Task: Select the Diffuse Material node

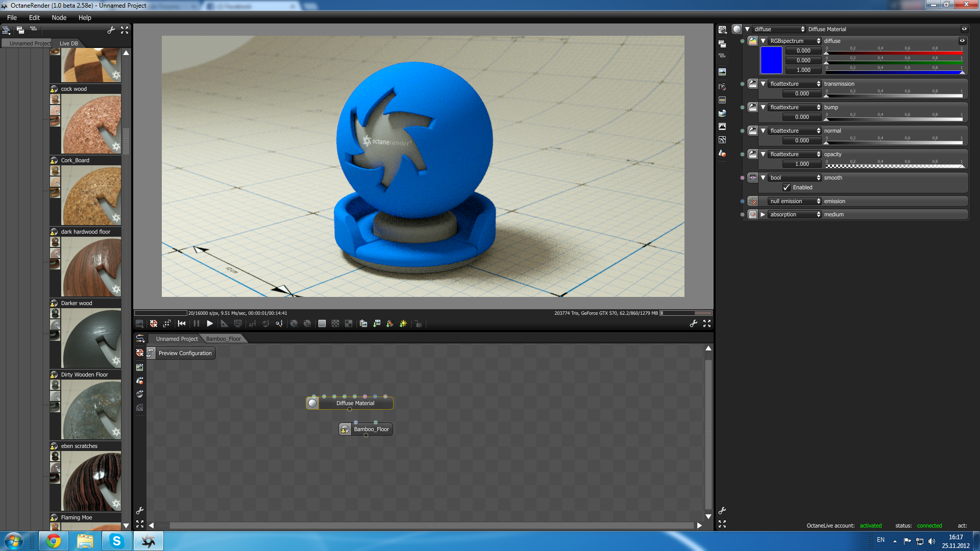Action: (355, 403)
